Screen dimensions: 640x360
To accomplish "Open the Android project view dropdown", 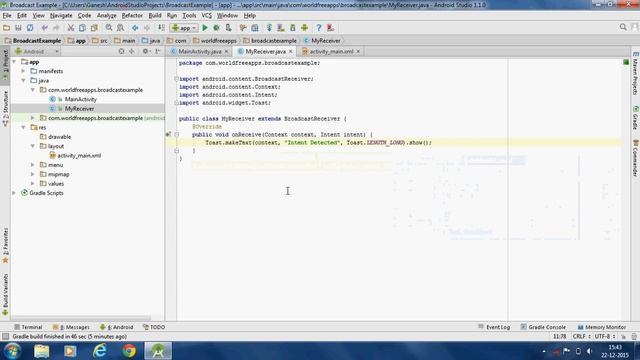I will tap(37, 51).
